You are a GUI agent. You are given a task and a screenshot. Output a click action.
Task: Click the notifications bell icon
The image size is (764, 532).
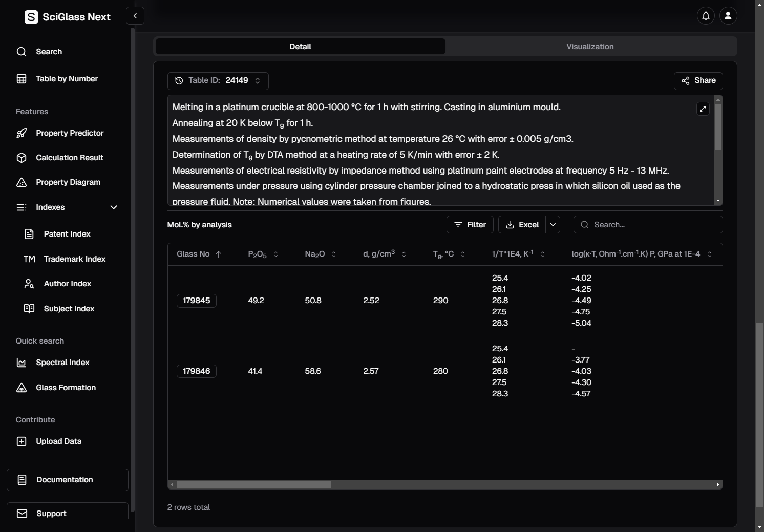706,16
